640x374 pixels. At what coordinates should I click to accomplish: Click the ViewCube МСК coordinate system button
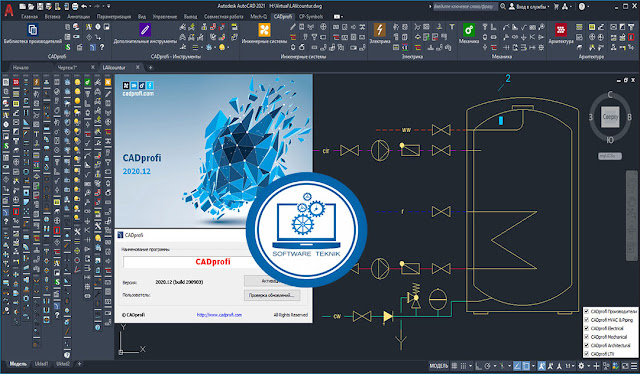click(x=610, y=156)
